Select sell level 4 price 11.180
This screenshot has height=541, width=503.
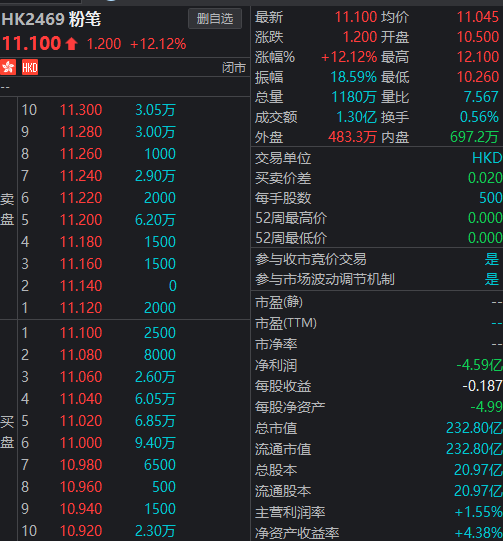pos(81,242)
